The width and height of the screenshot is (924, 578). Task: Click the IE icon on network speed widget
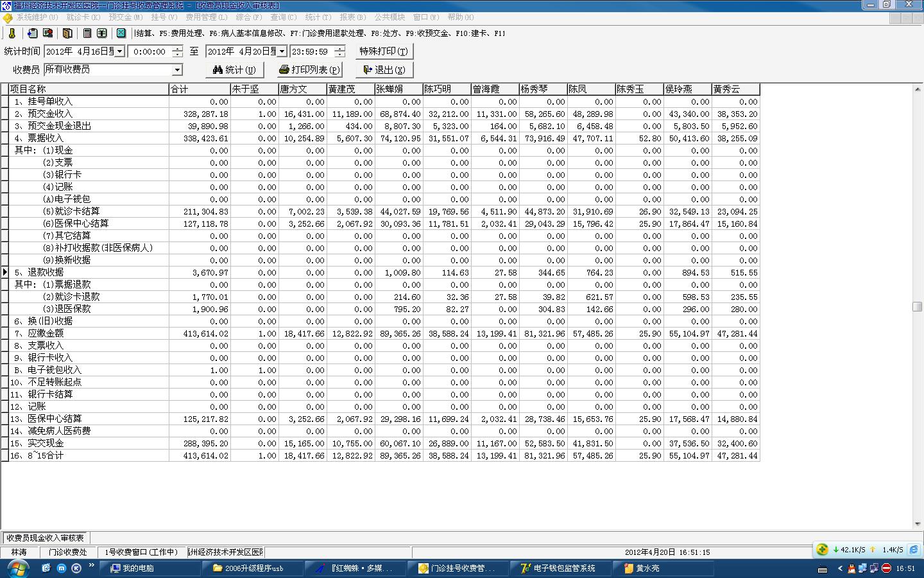[x=914, y=550]
